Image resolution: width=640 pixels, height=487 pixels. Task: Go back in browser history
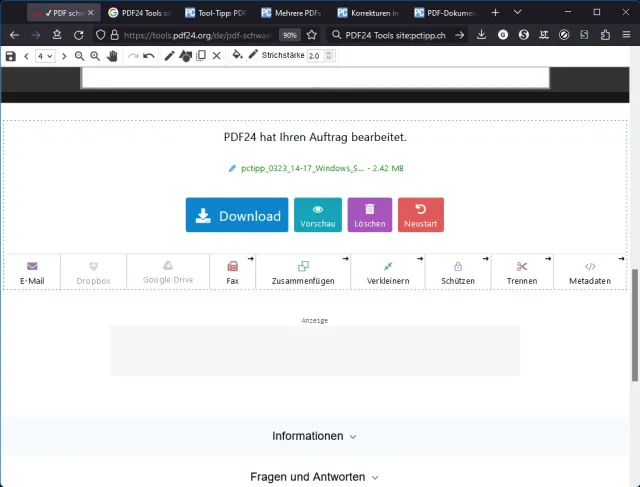[14, 35]
